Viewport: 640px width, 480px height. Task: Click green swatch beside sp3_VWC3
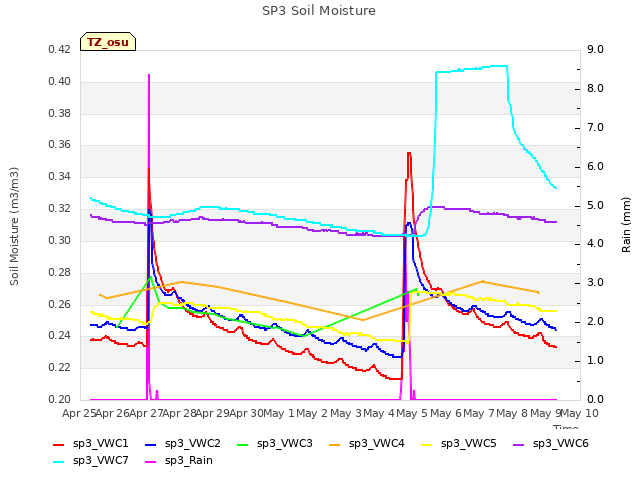coord(243,445)
